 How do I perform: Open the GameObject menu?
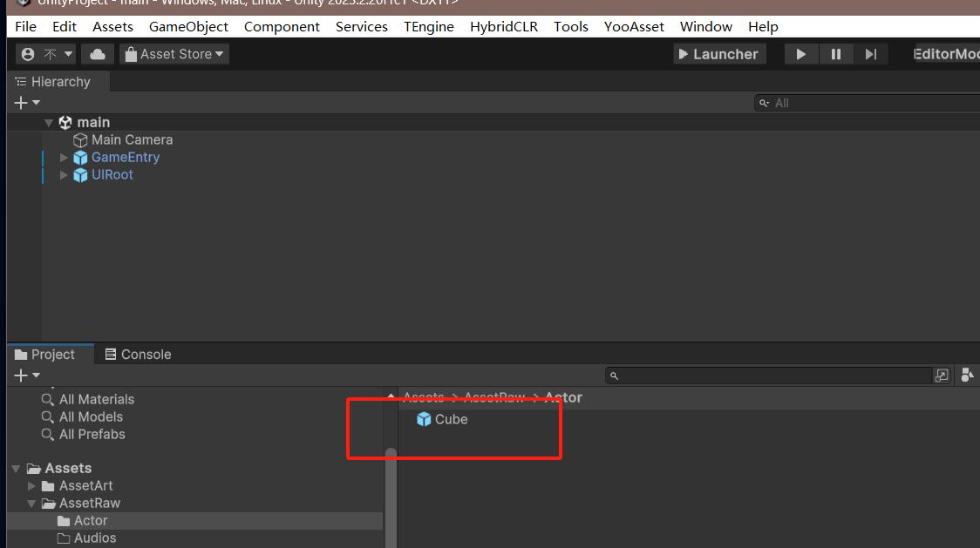click(188, 27)
